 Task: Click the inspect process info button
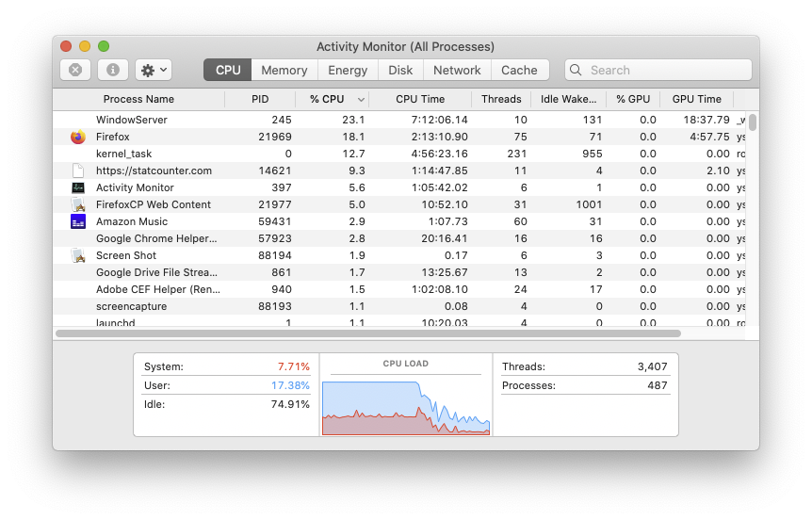(x=113, y=70)
